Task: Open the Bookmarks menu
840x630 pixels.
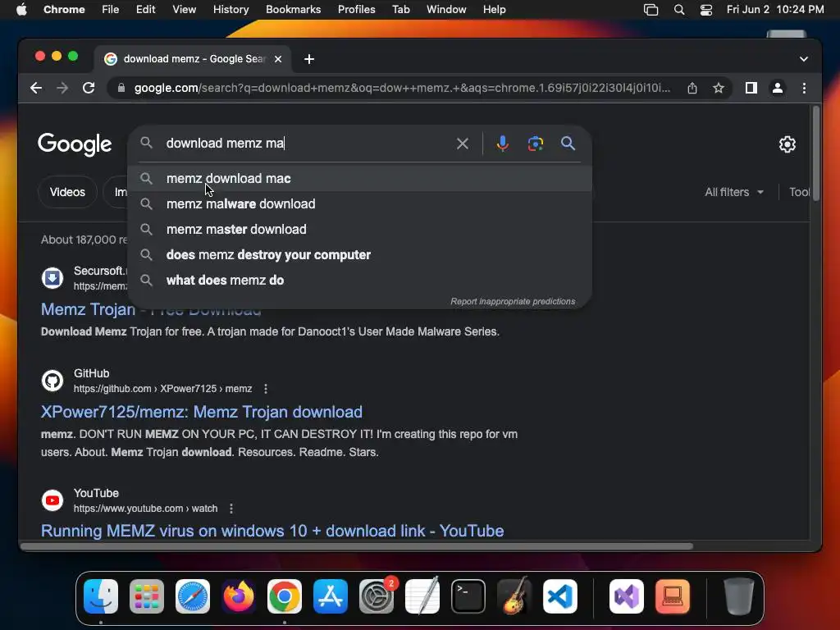Action: coord(294,10)
